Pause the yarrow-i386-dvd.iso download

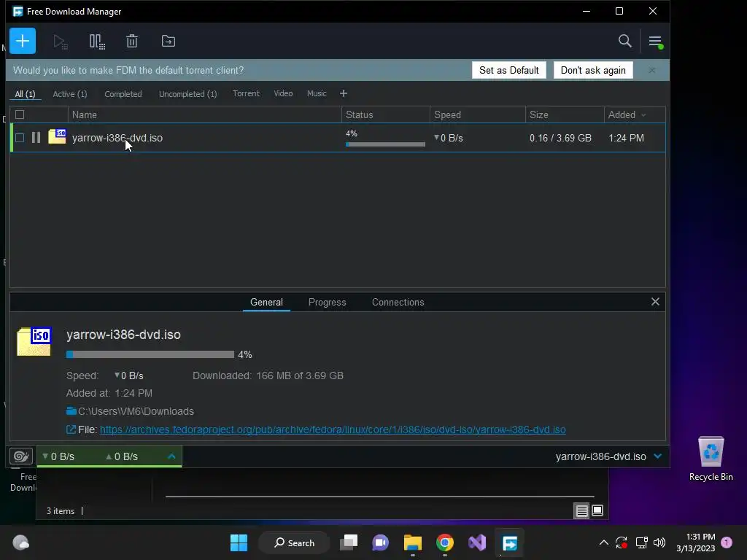tap(36, 138)
